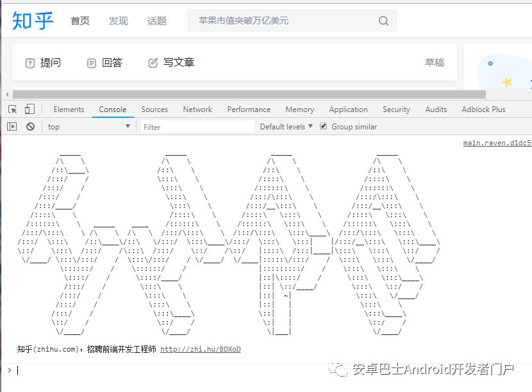Click the console Filter input
The image size is (532, 392).
coord(197,127)
